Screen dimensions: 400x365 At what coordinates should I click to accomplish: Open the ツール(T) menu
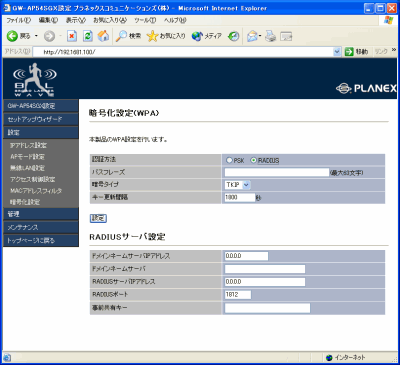(x=145, y=20)
